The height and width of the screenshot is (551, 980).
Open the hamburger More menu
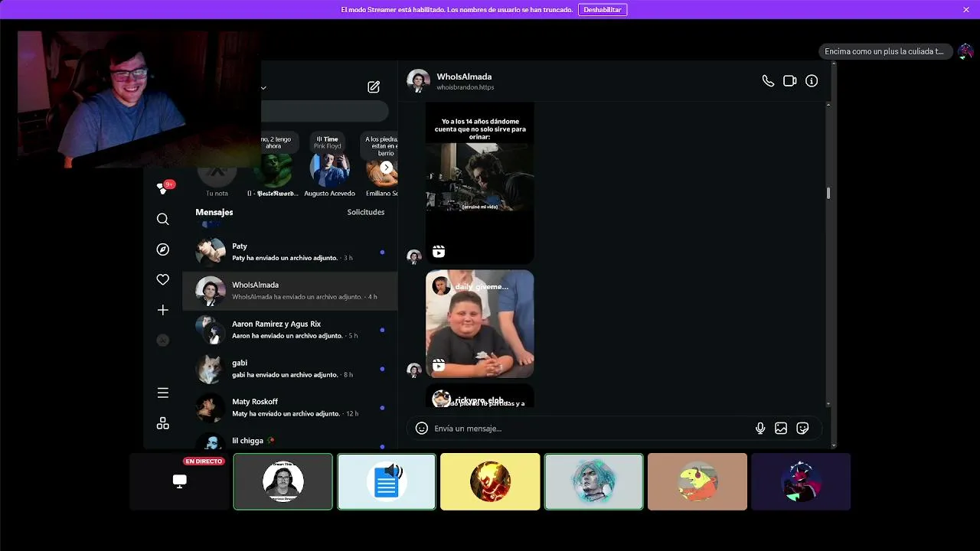click(x=163, y=393)
